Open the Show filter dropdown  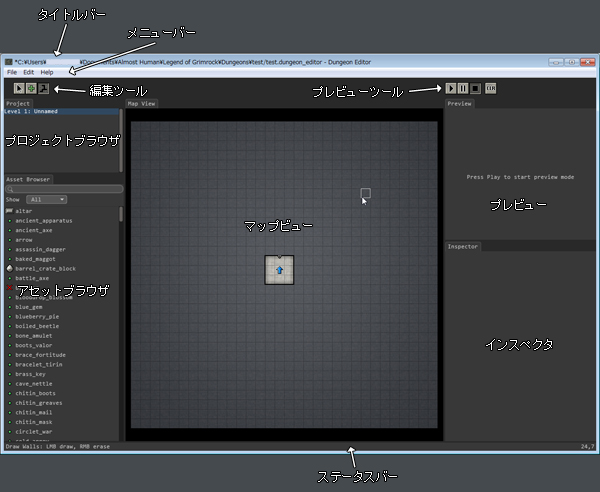pos(48,199)
